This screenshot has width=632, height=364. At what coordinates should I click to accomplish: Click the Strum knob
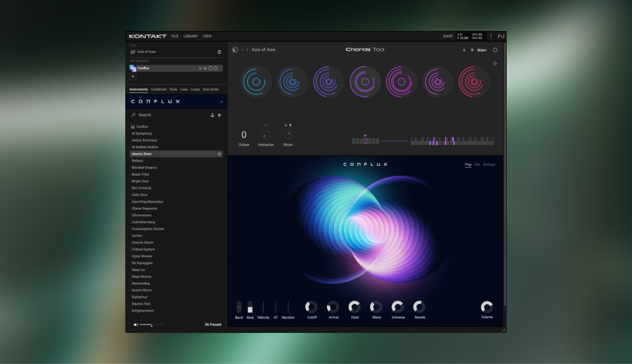(288, 135)
